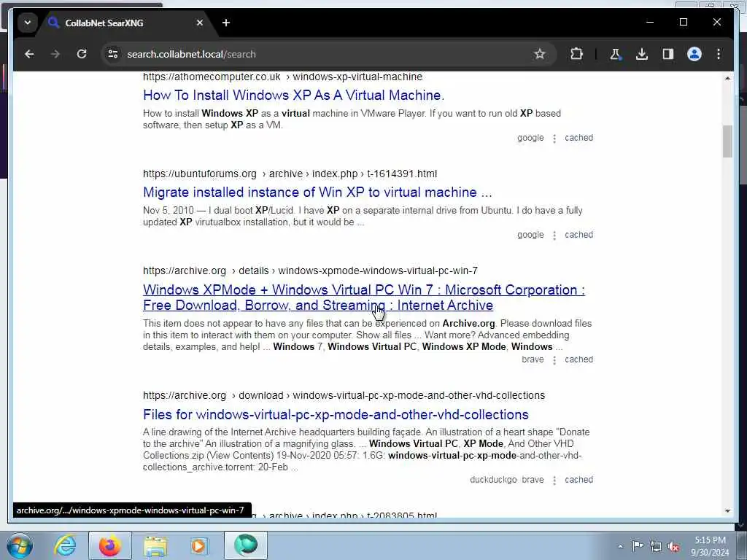
Task: Open Action Center flag icon
Action: pos(638,546)
